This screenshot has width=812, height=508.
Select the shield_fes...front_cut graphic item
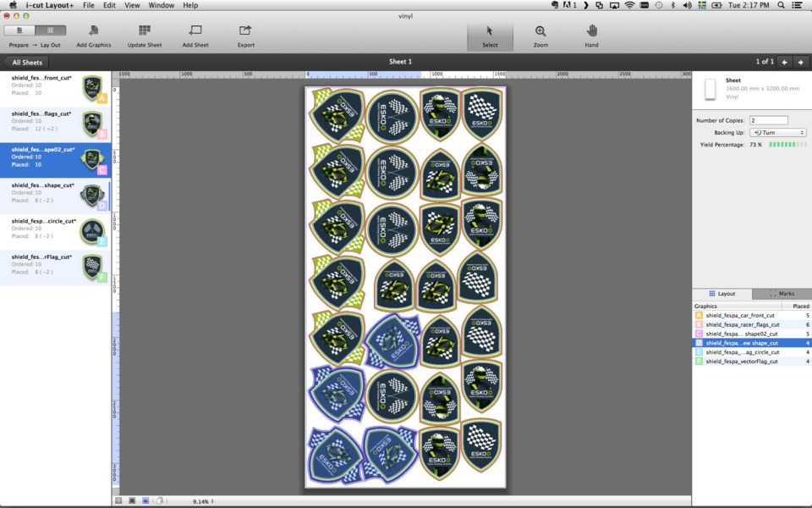point(56,89)
